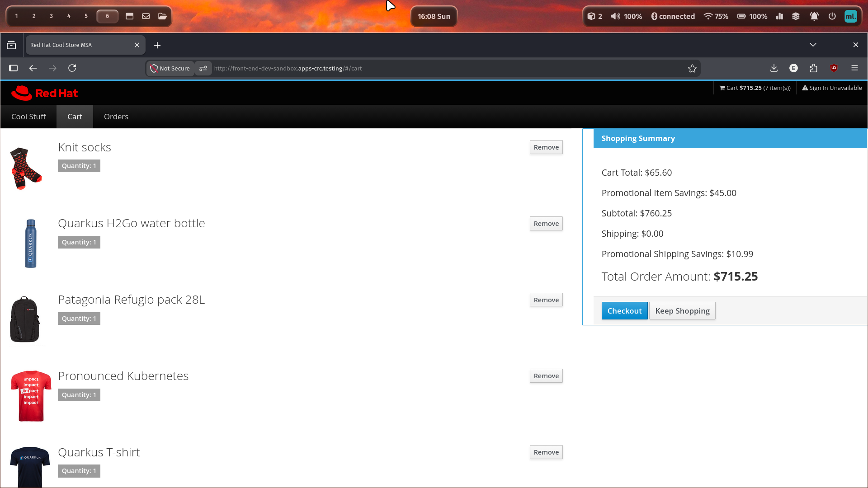Image resolution: width=868 pixels, height=488 pixels.
Task: Click the Bluetooth connected indicator
Action: pos(673,16)
